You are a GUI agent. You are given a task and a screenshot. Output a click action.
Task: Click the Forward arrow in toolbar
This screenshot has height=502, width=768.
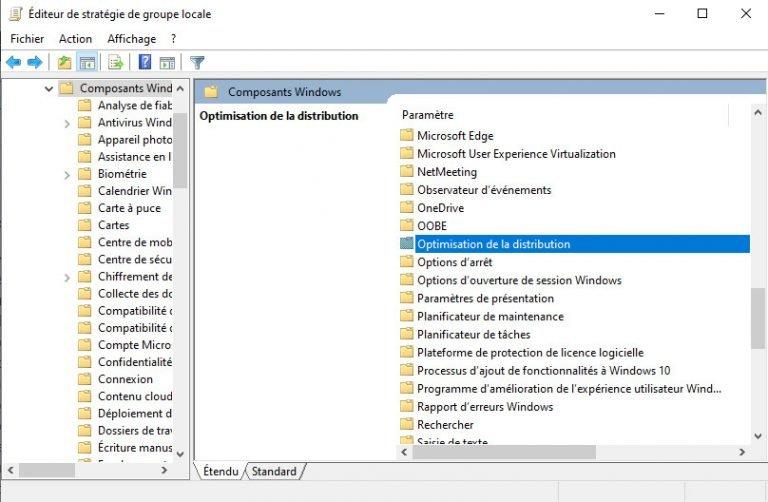[35, 62]
